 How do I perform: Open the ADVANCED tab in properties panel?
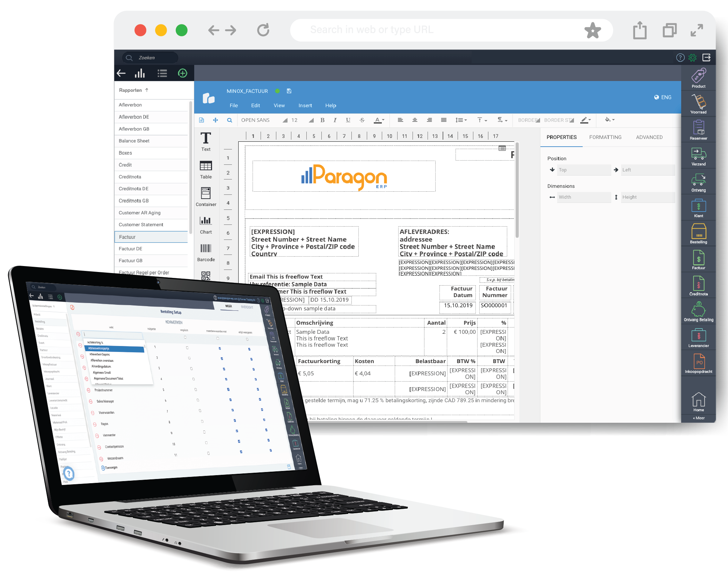click(x=649, y=138)
